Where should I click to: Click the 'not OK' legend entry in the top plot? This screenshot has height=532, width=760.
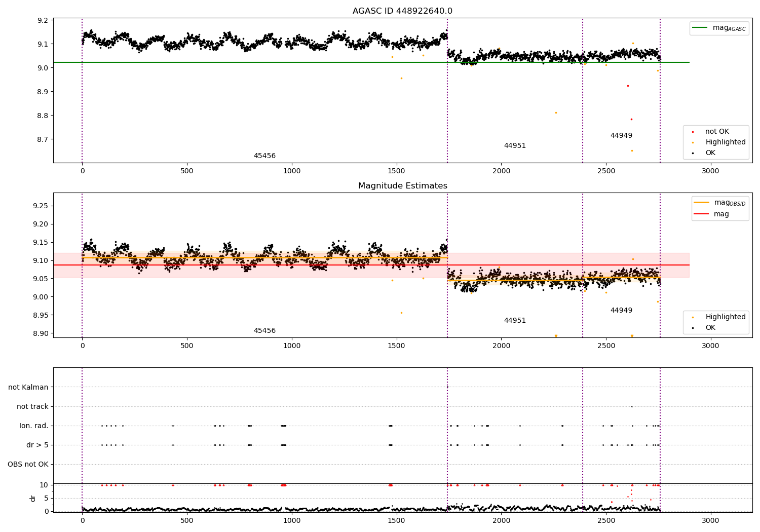point(717,131)
